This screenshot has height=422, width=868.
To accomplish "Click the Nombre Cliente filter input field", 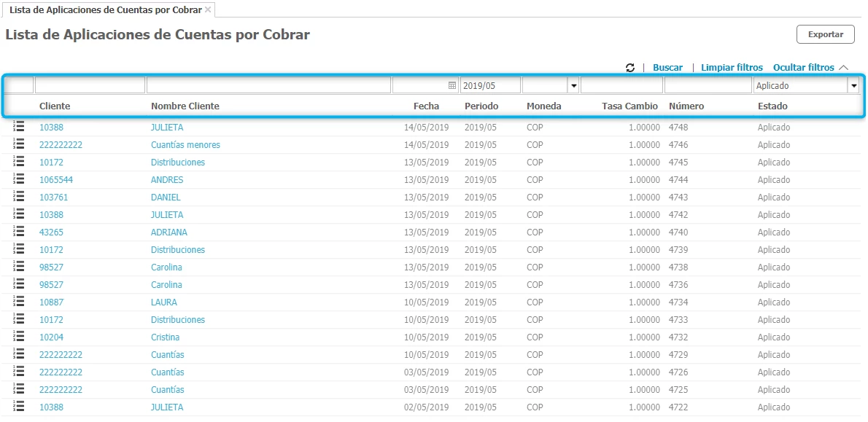I will 268,85.
